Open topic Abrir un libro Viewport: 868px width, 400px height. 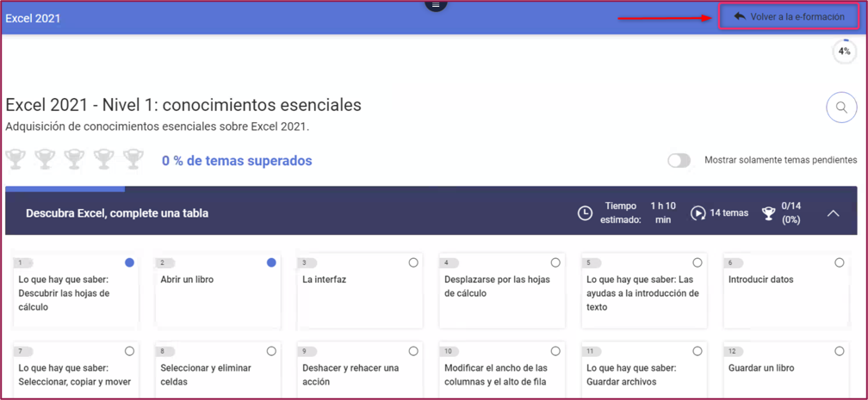(x=218, y=291)
